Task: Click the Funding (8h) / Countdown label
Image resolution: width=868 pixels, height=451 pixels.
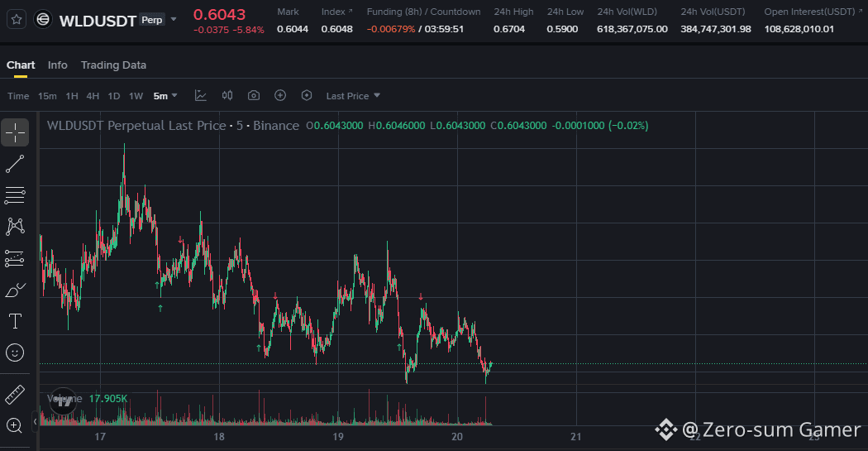Action: [x=423, y=12]
